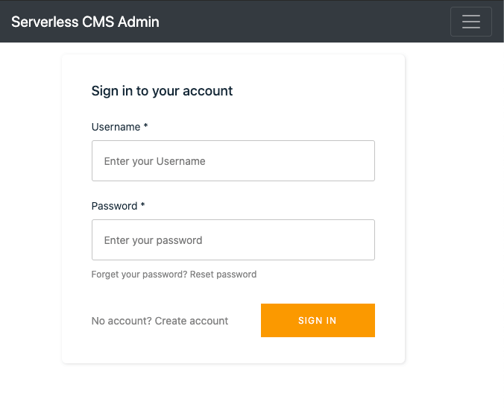Screen dimensions: 504x420
Task: Click blank card area left of heading
Action: (76, 91)
